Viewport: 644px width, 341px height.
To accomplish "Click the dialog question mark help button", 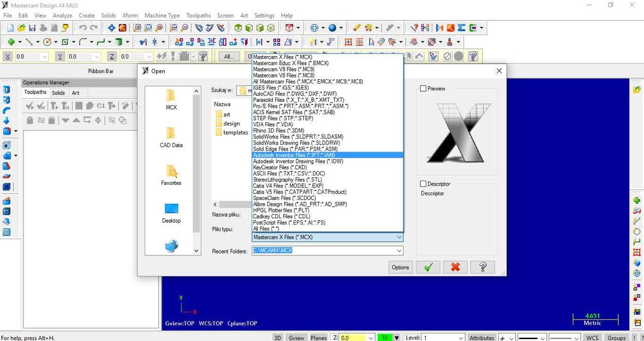I will [482, 267].
